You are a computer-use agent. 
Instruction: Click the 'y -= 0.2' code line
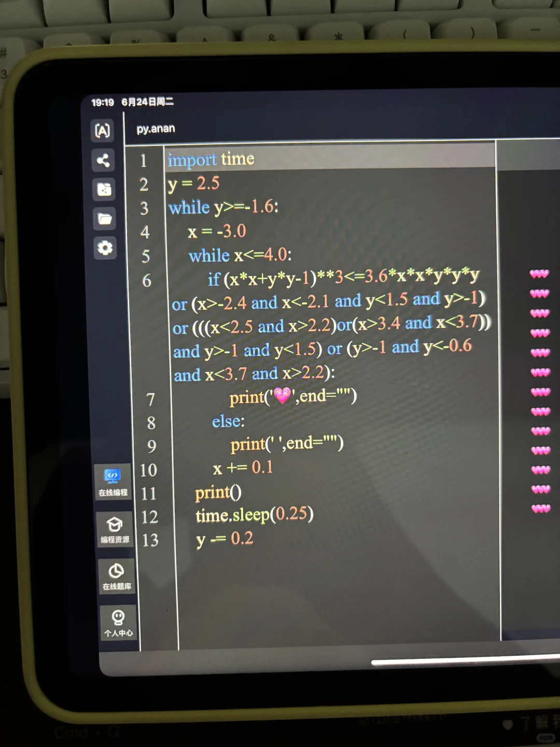225,539
